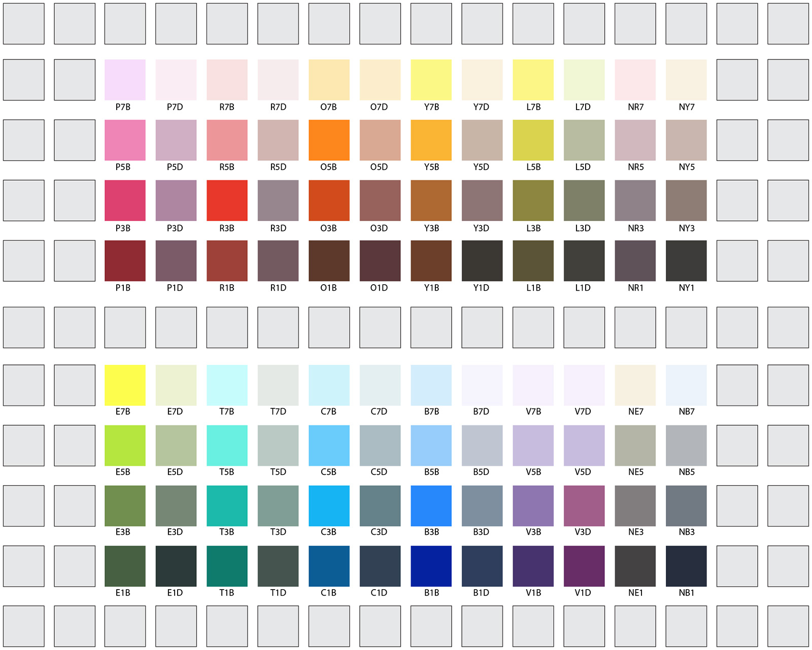The height and width of the screenshot is (650, 812).
Task: Choose the B1B deep blue swatch
Action: (431, 566)
